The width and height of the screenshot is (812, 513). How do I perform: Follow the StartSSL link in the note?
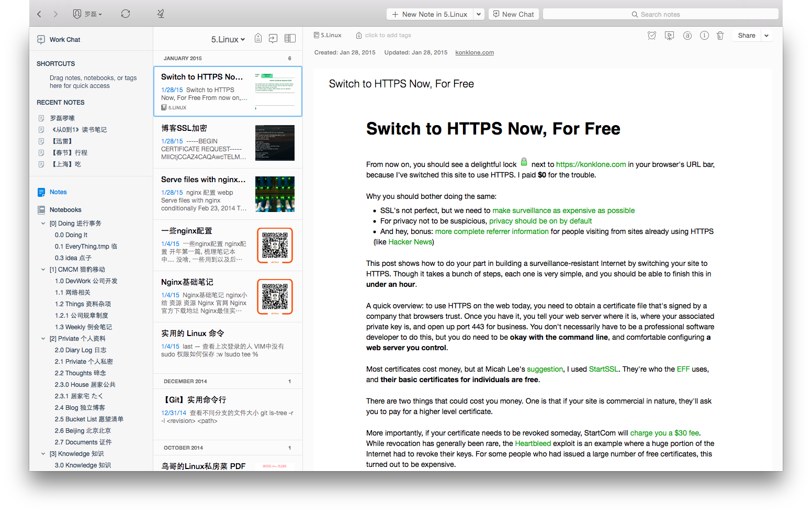tap(603, 369)
